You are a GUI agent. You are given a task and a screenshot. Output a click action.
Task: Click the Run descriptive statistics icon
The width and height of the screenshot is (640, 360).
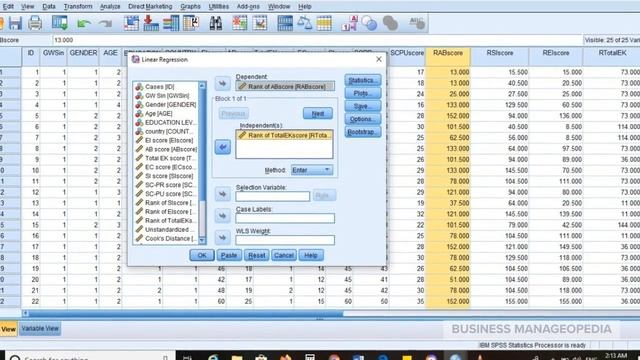coord(191,23)
